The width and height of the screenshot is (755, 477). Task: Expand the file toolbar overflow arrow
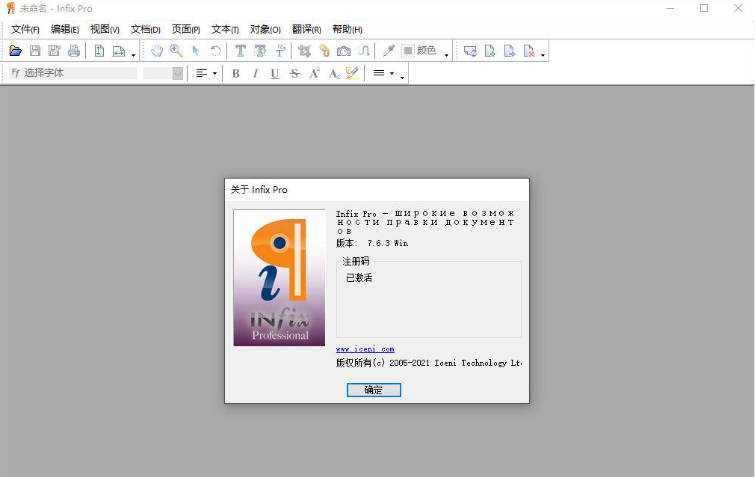pos(133,54)
